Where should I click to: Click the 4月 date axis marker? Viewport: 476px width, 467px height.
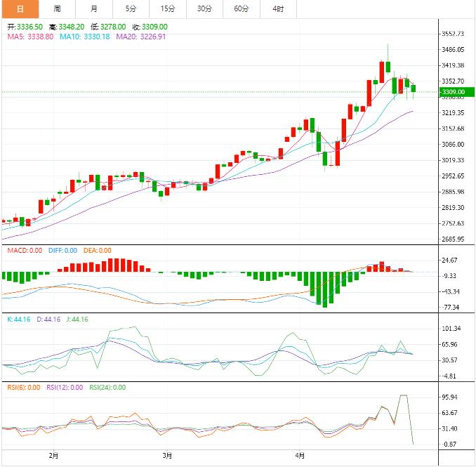300,456
